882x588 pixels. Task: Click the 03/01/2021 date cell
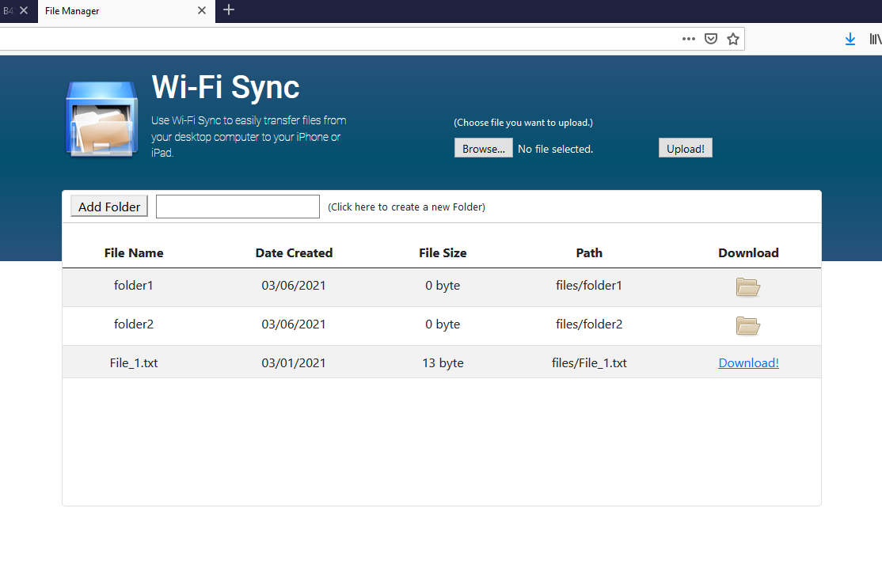(x=294, y=363)
